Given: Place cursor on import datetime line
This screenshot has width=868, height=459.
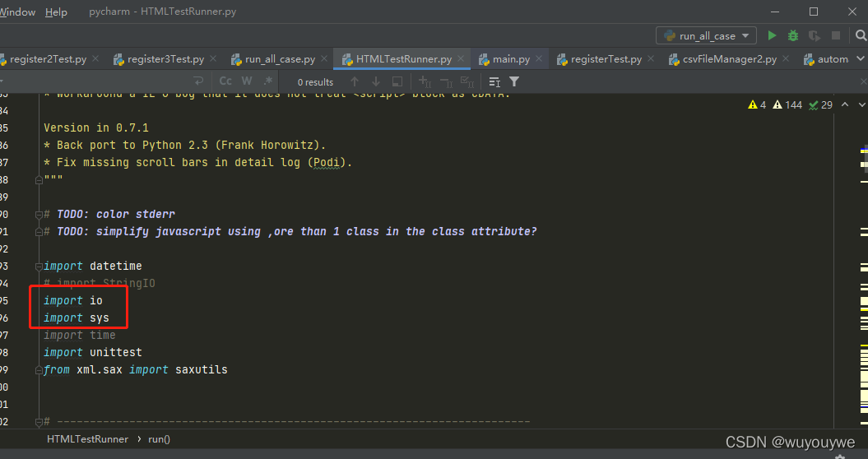Looking at the screenshot, I should pyautogui.click(x=92, y=266).
